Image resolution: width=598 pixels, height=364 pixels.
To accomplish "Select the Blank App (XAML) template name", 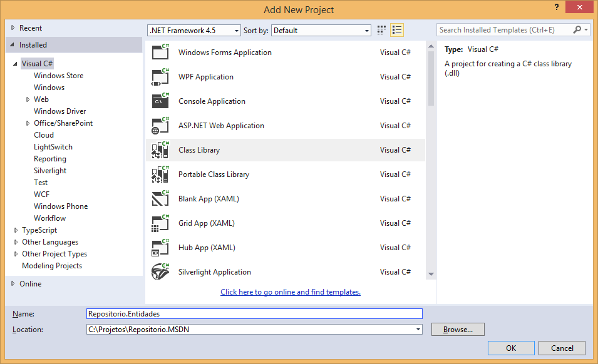I will click(209, 199).
